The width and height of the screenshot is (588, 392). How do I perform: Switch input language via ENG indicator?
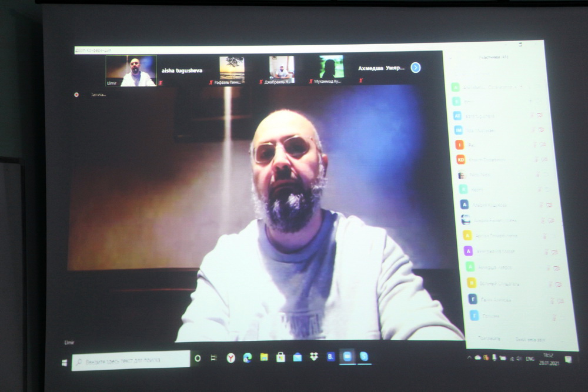(x=530, y=358)
